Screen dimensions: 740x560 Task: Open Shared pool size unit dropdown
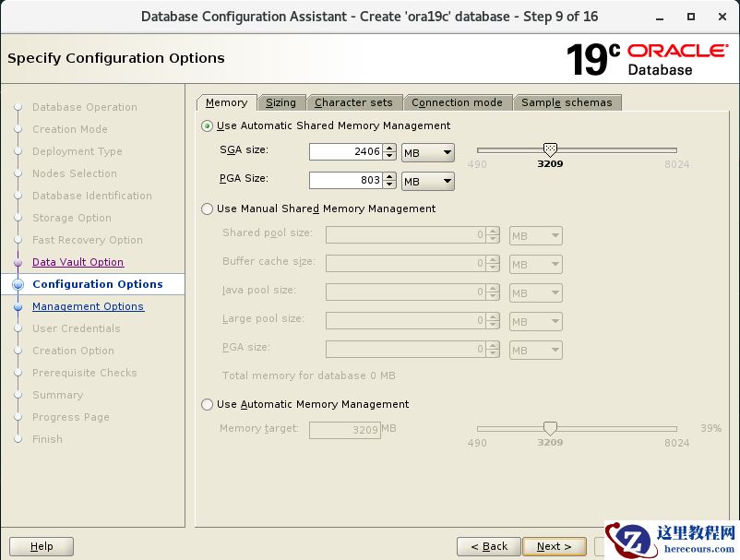pos(536,236)
